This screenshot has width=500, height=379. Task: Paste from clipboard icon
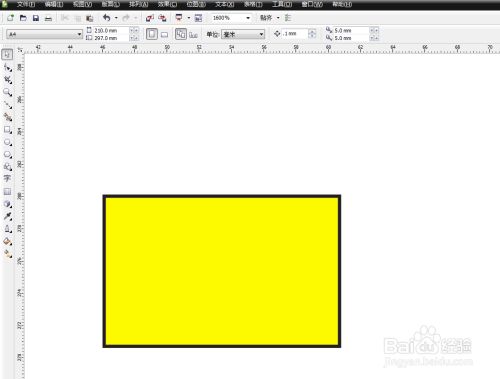click(x=89, y=18)
